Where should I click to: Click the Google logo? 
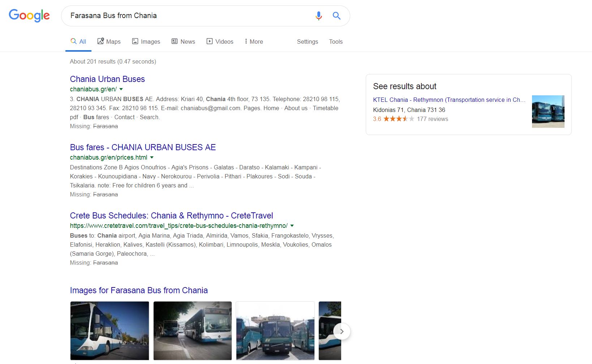29,16
